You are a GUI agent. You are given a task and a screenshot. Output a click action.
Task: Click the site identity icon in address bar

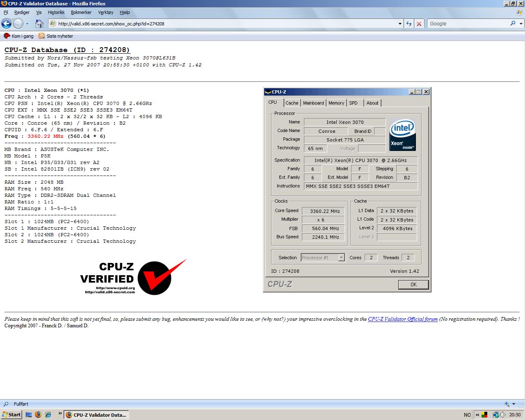(x=53, y=23)
